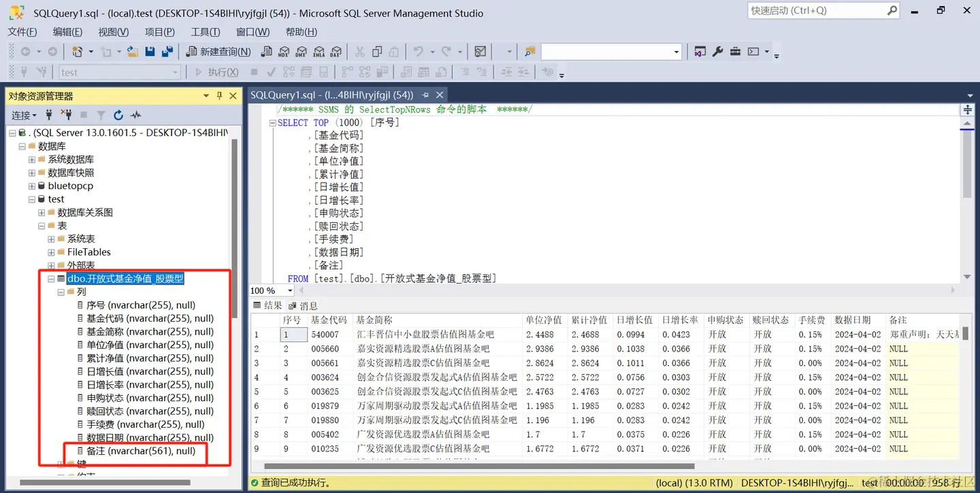Click the quick launch search magnifier icon
This screenshot has height=493, width=980.
(892, 11)
